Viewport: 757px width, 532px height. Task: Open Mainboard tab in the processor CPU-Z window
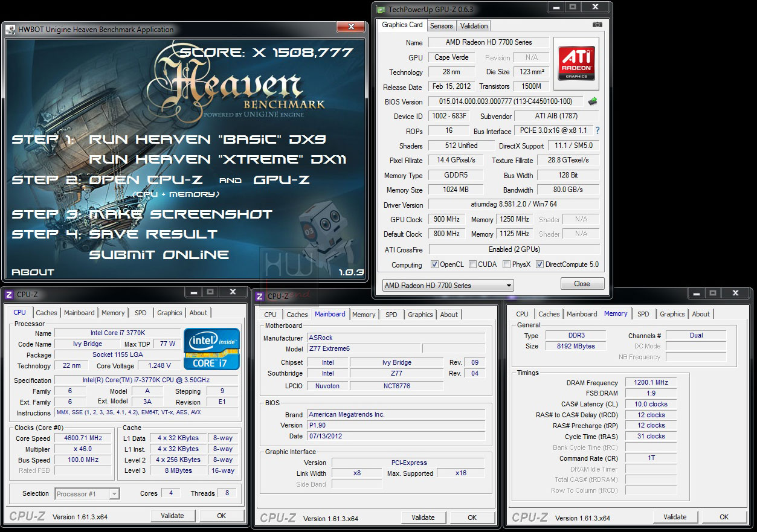point(79,313)
